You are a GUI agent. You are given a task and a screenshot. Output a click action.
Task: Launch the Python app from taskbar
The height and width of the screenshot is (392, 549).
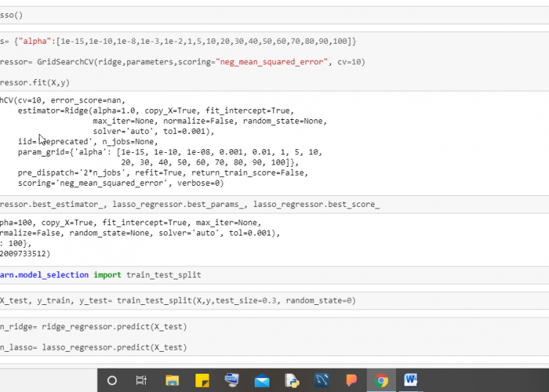pyautogui.click(x=292, y=380)
